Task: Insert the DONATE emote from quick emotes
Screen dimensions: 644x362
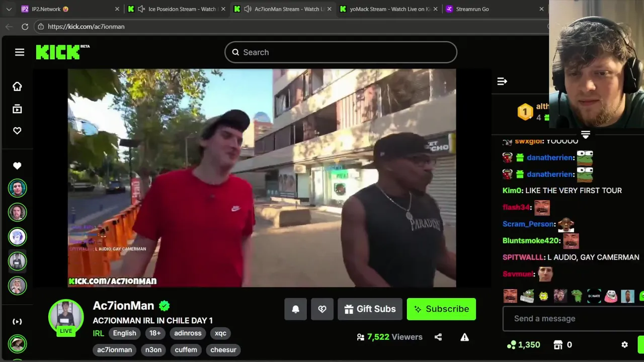Action: coord(594,296)
